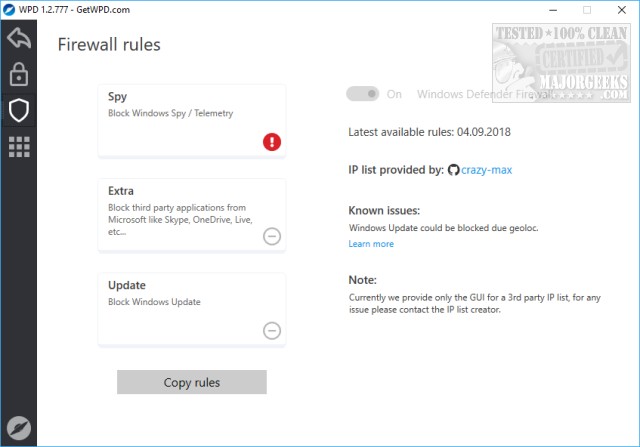The height and width of the screenshot is (447, 640).
Task: Click the minus circle on Update card
Action: tap(272, 330)
